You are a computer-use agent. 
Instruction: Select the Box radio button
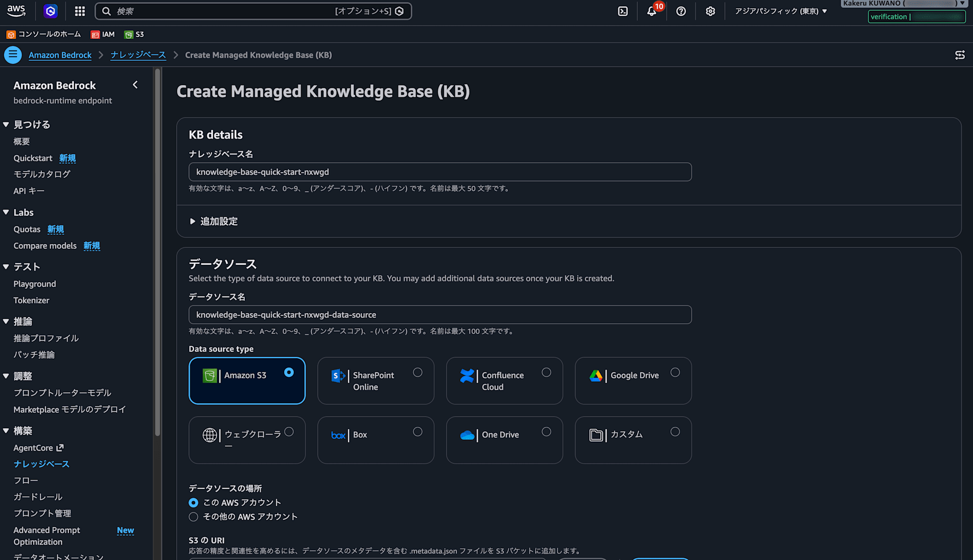point(417,432)
